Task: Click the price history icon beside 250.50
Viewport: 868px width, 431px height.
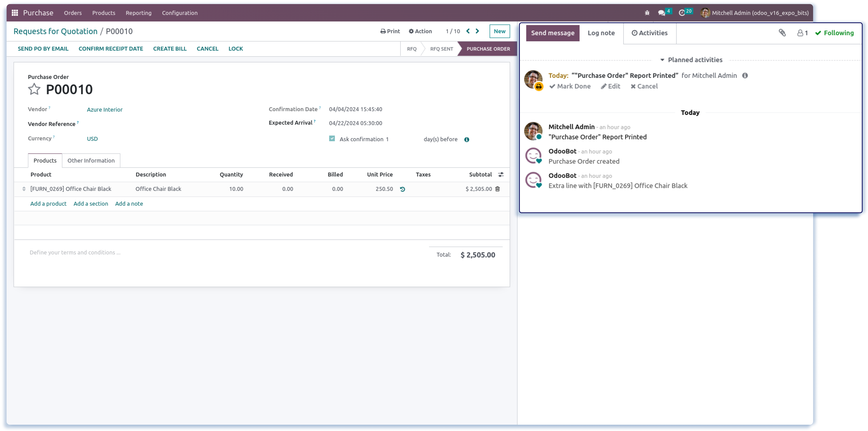Action: 402,189
